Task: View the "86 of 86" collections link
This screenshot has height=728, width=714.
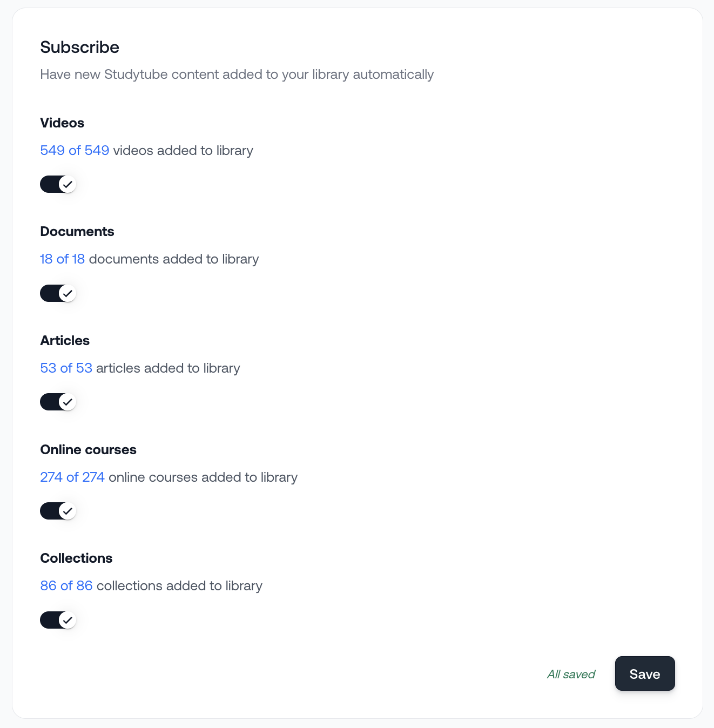Action: [x=66, y=586]
